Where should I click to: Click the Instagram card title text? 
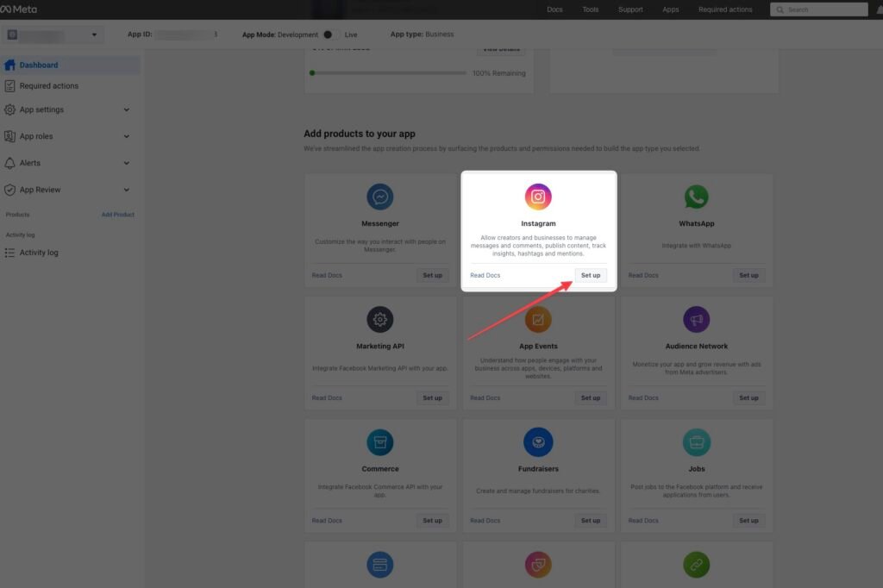pyautogui.click(x=538, y=223)
